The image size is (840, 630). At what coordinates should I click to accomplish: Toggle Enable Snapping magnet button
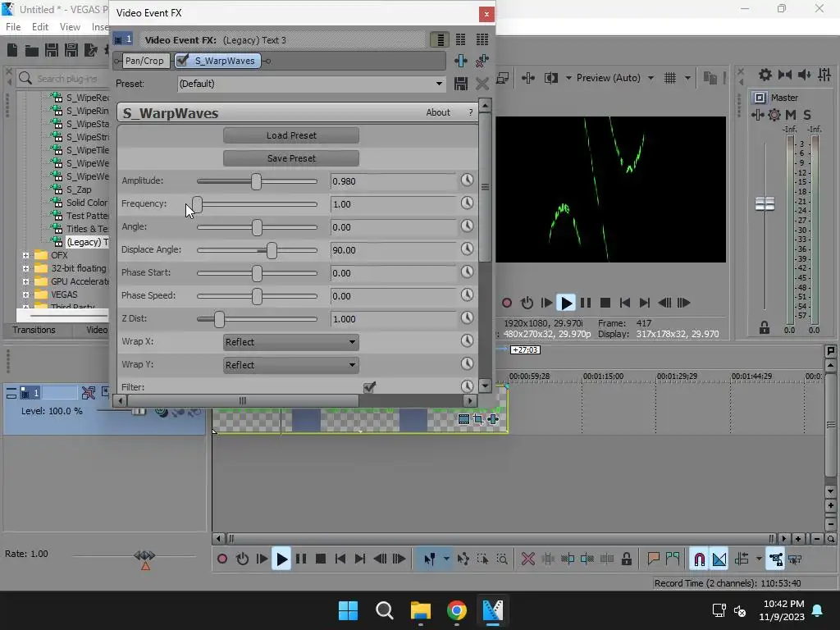click(699, 559)
